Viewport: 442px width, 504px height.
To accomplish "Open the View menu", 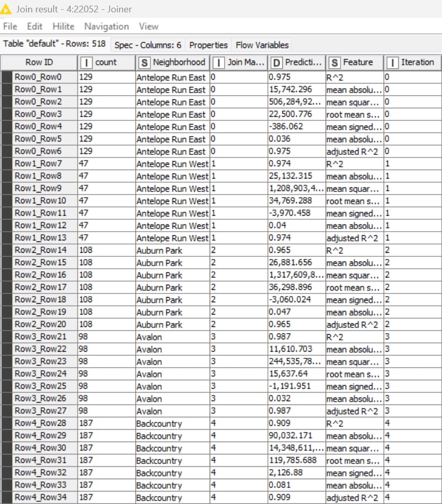I will (x=148, y=26).
